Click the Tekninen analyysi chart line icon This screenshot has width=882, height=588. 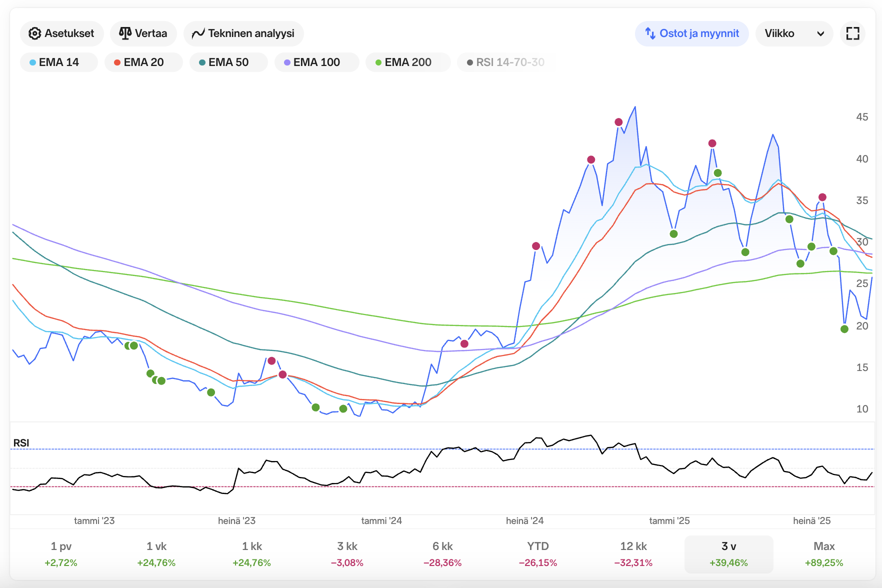[x=198, y=33]
